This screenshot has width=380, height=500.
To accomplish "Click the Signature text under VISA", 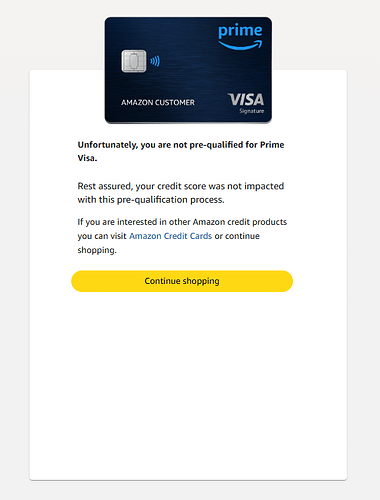I will pos(252,111).
